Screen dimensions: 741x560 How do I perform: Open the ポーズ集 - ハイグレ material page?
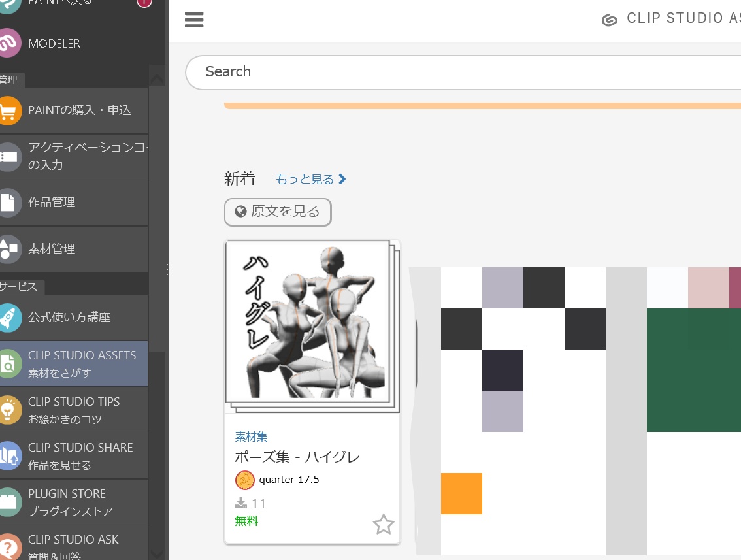point(297,457)
